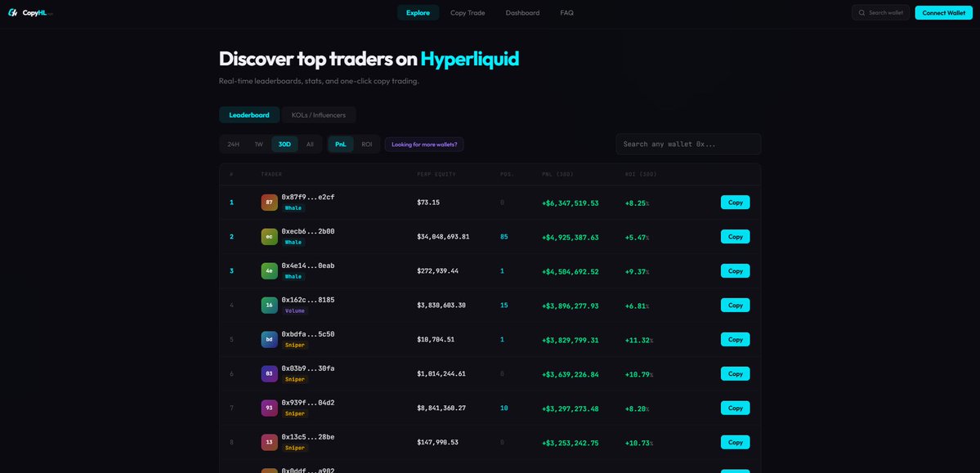
Task: Open trader address 0x13c5...28be
Action: (308, 437)
